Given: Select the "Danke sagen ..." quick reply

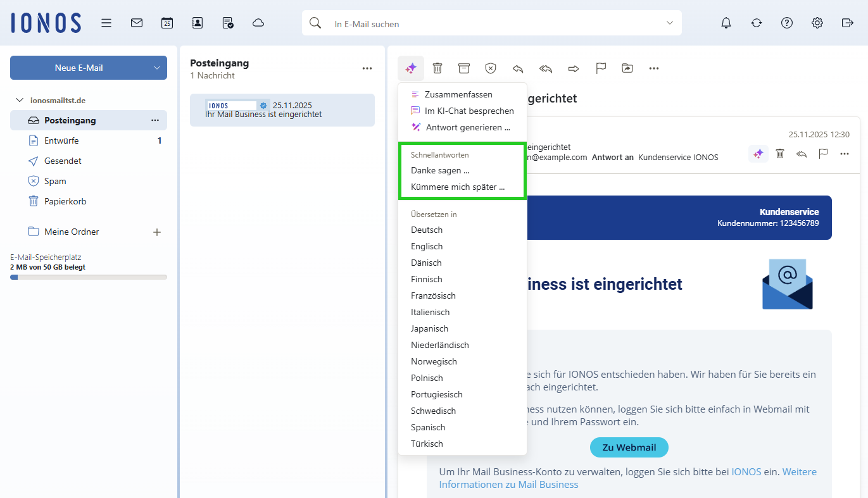Looking at the screenshot, I should click(x=440, y=170).
